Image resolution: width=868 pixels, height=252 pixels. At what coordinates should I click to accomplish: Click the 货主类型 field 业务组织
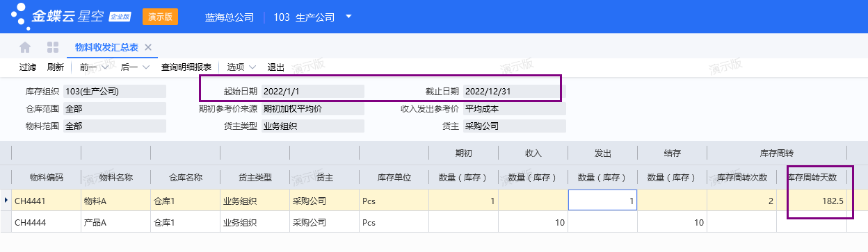click(312, 126)
